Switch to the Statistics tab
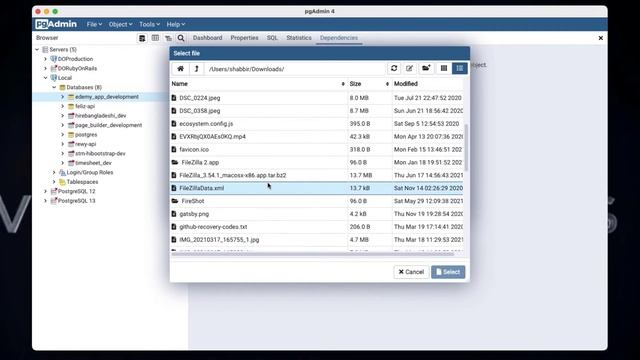Viewport: 640px width, 360px height. (x=299, y=38)
